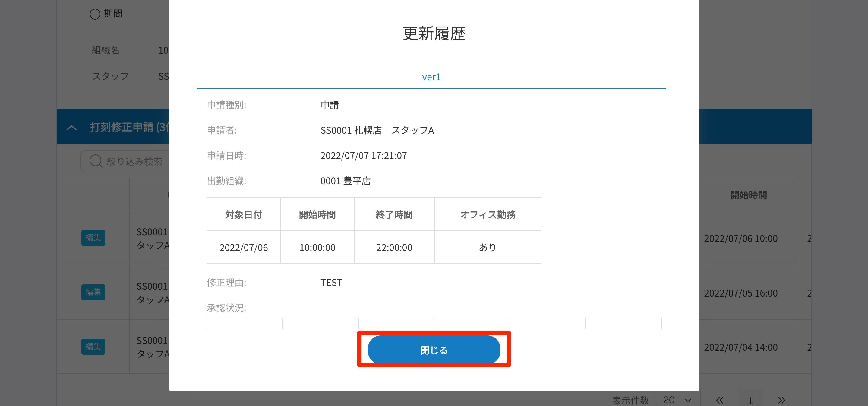Click 編集 on the 2022/07/05 row
868x406 pixels.
(x=93, y=292)
